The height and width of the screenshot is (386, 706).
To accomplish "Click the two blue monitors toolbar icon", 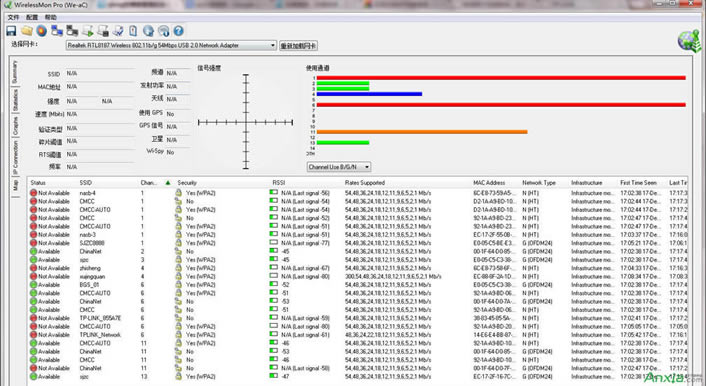I will coord(57,31).
